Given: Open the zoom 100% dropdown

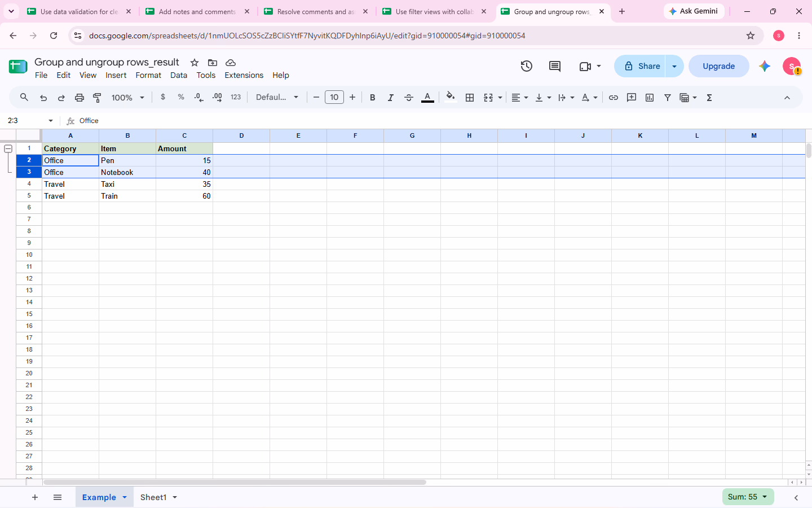Looking at the screenshot, I should [x=128, y=98].
